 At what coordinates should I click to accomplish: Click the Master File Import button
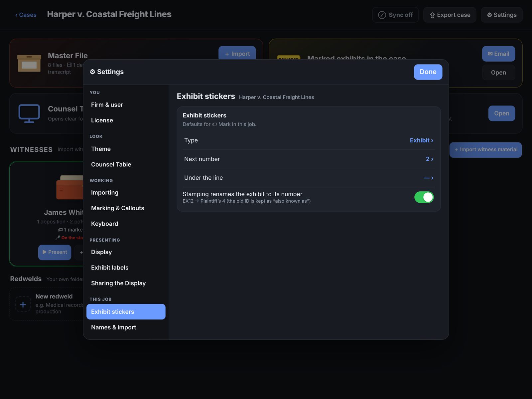coord(237,53)
